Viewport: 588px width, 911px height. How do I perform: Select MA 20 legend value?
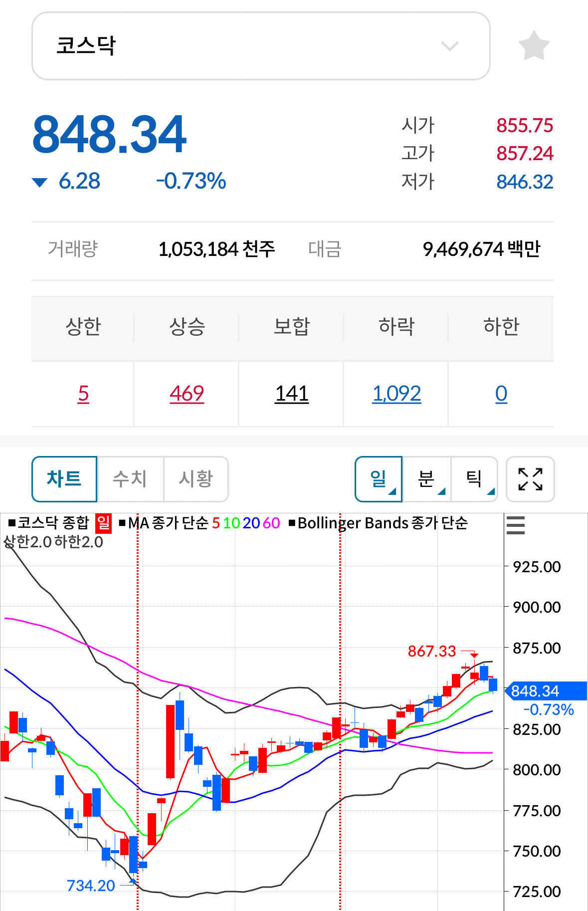[251, 523]
